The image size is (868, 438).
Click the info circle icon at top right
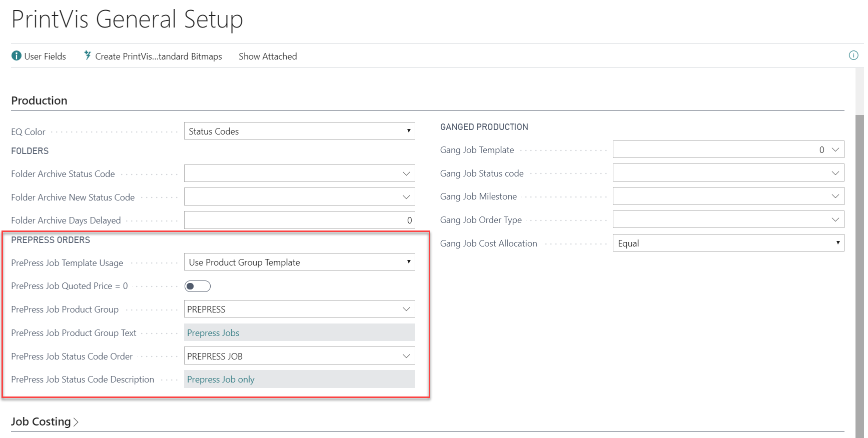pyautogui.click(x=853, y=55)
